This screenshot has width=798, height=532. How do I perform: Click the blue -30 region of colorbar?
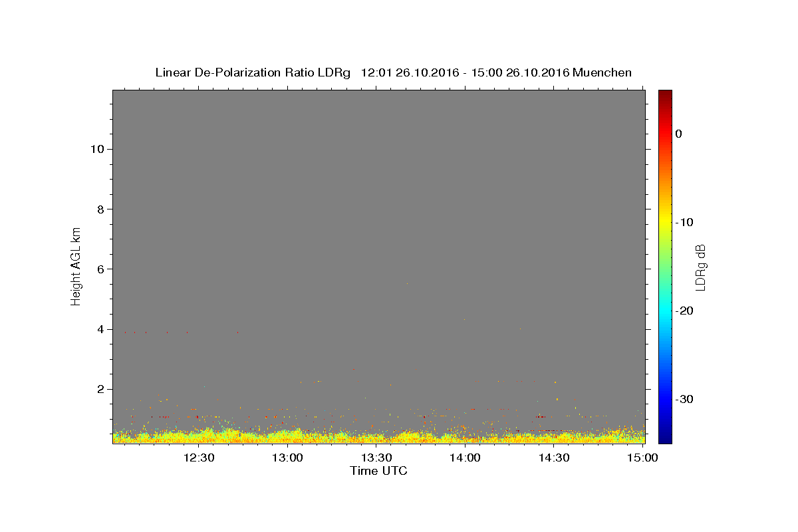[665, 399]
